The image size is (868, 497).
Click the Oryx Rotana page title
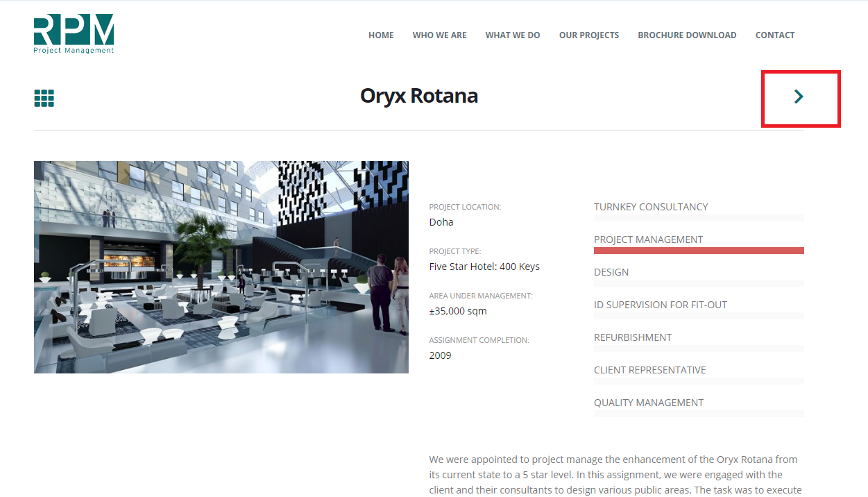pyautogui.click(x=419, y=96)
